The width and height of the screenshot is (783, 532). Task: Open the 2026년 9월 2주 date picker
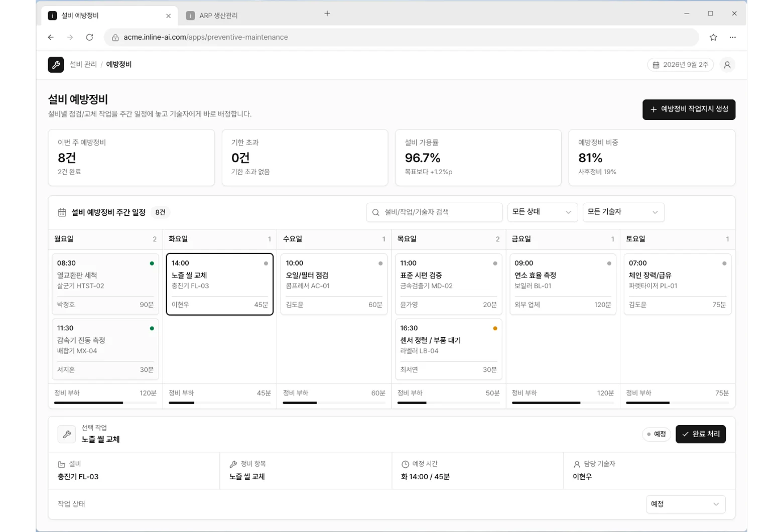[x=680, y=65]
